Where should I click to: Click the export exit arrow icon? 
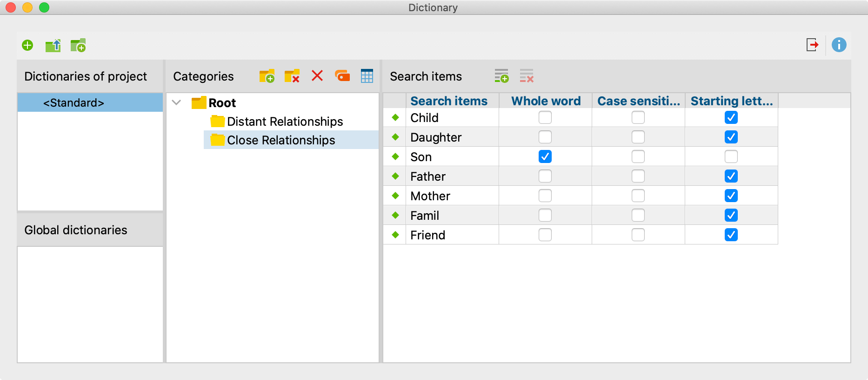pyautogui.click(x=812, y=45)
